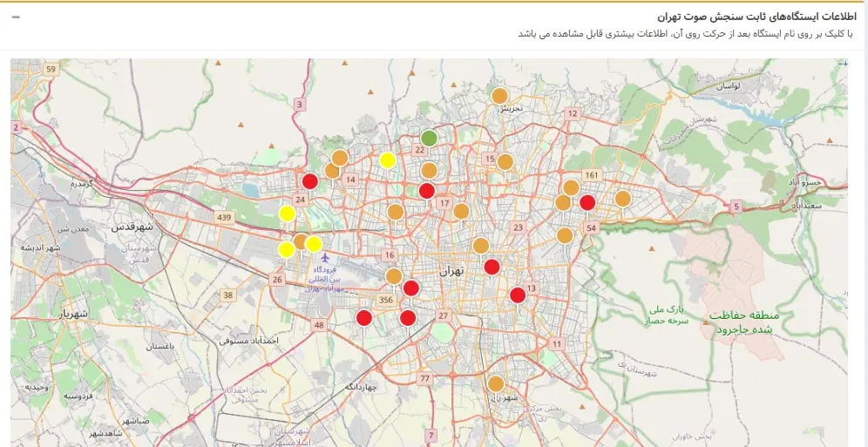This screenshot has width=868, height=447.
Task: Click the route 439 road shield
Action: point(224,218)
